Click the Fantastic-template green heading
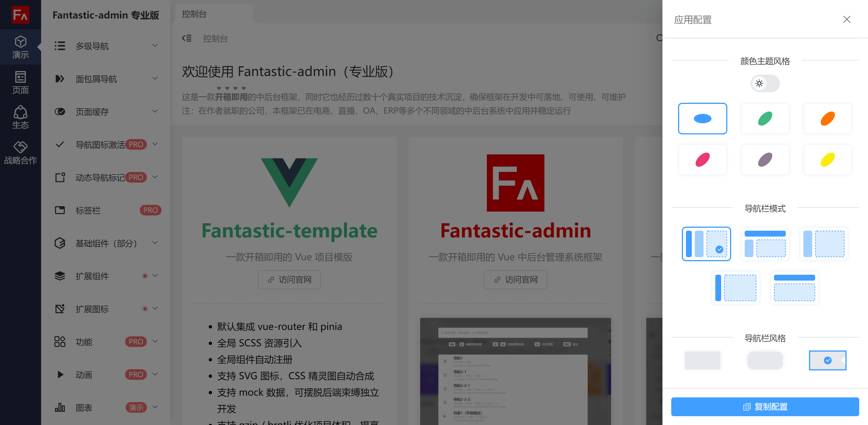This screenshot has height=425, width=868. point(289,231)
